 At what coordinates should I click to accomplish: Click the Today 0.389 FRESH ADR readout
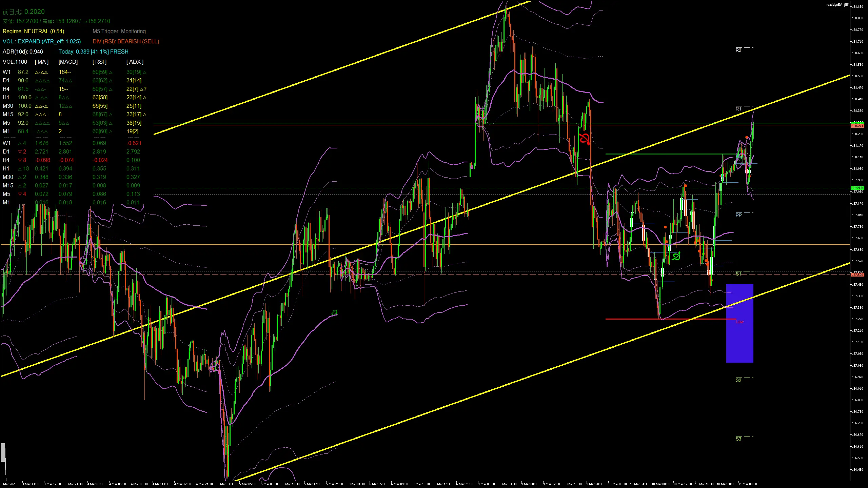(93, 52)
